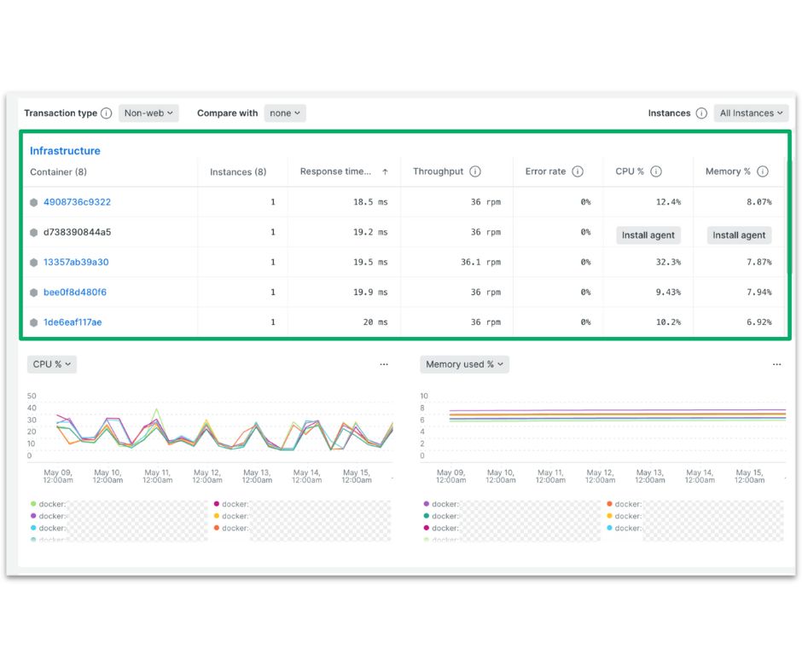Open container bee0f8d480f6 link

(x=75, y=293)
